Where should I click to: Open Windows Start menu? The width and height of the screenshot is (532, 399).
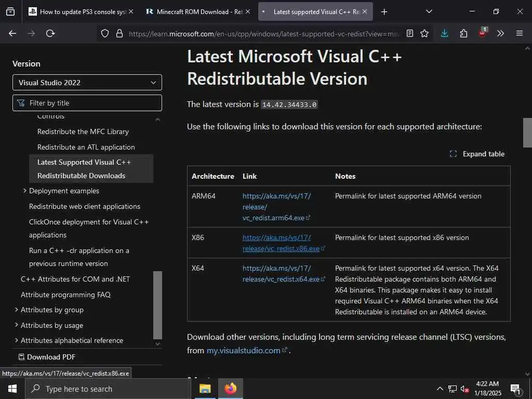point(12,389)
